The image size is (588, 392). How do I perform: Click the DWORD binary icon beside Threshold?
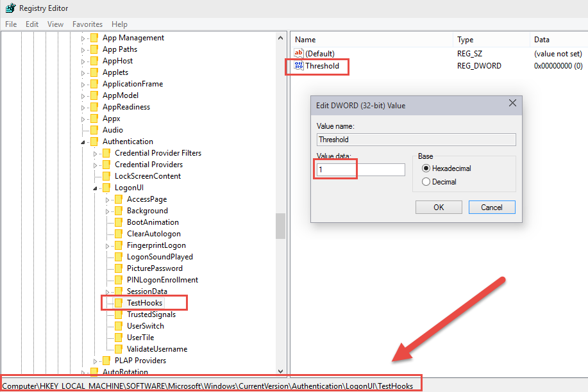click(299, 65)
